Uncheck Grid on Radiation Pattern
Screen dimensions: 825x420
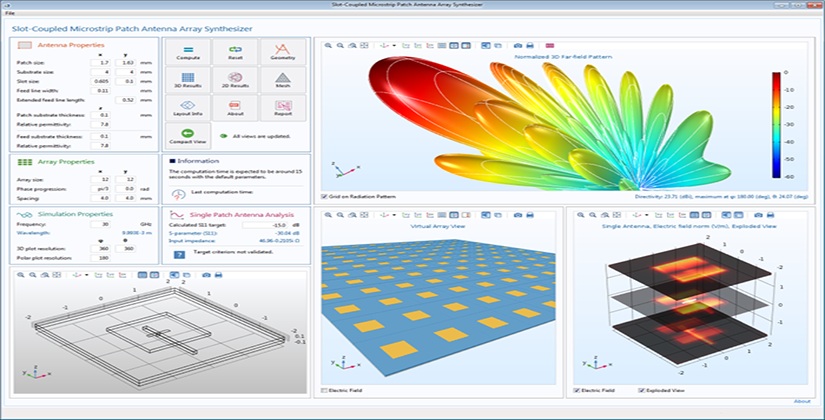coord(324,196)
